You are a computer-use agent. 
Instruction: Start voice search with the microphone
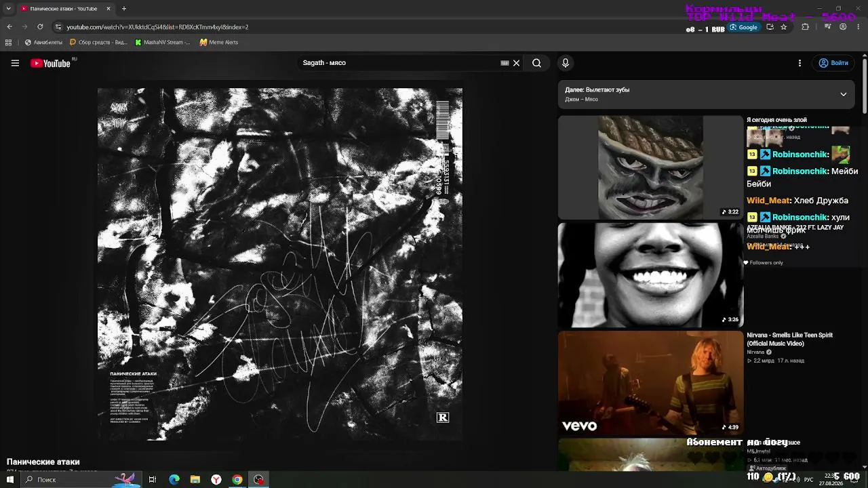(566, 63)
